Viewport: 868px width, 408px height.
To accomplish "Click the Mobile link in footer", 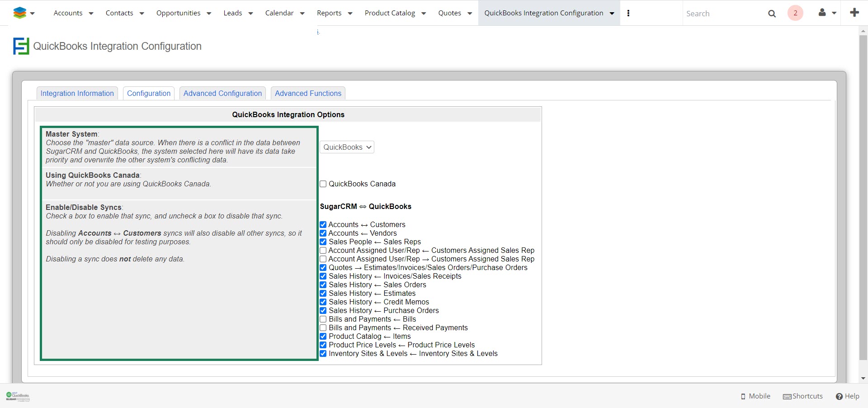I will point(755,396).
